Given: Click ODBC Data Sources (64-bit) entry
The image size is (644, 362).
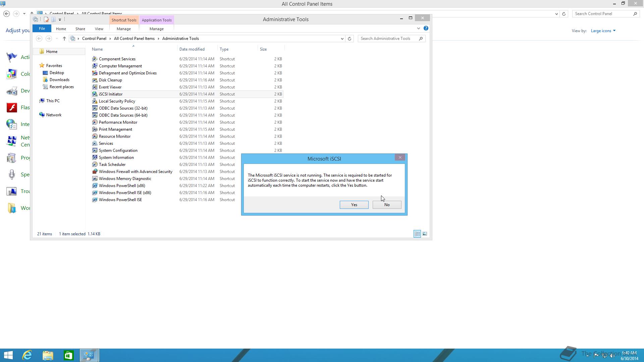Looking at the screenshot, I should (x=123, y=115).
